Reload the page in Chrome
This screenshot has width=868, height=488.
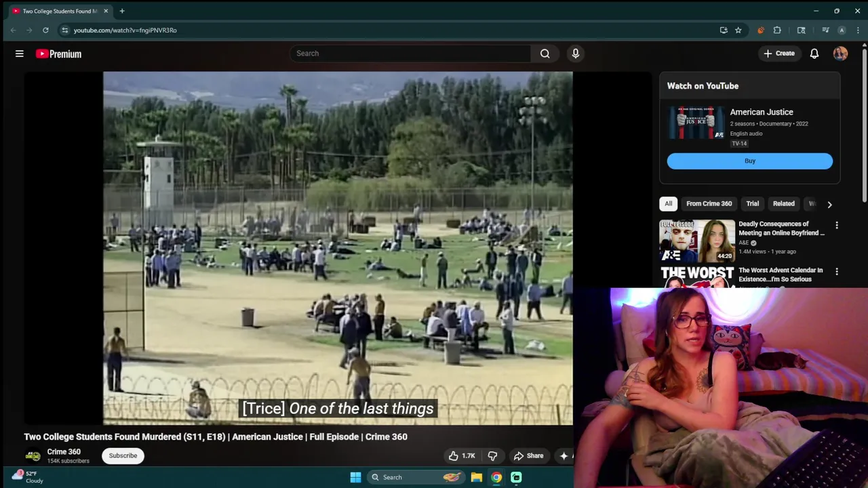click(x=45, y=30)
